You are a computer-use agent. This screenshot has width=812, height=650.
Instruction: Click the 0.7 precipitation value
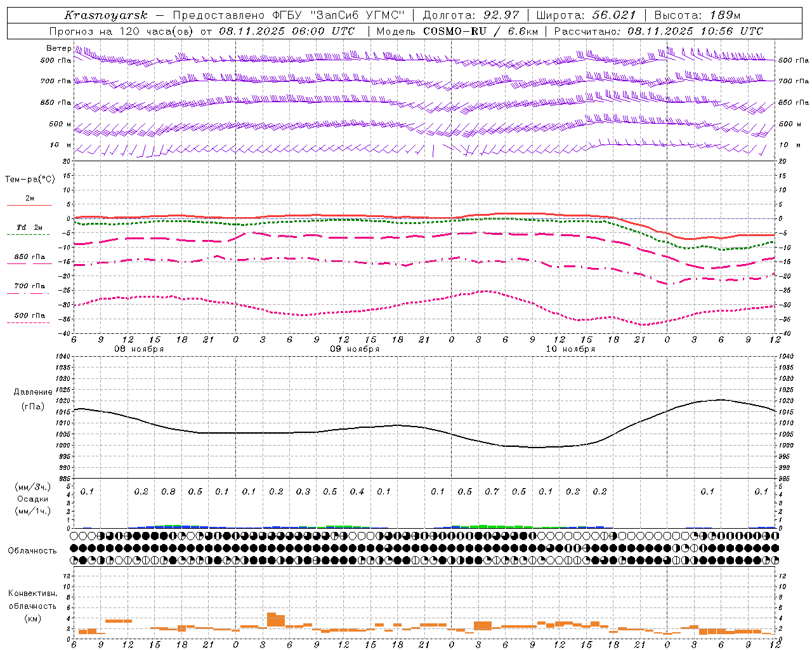[492, 491]
